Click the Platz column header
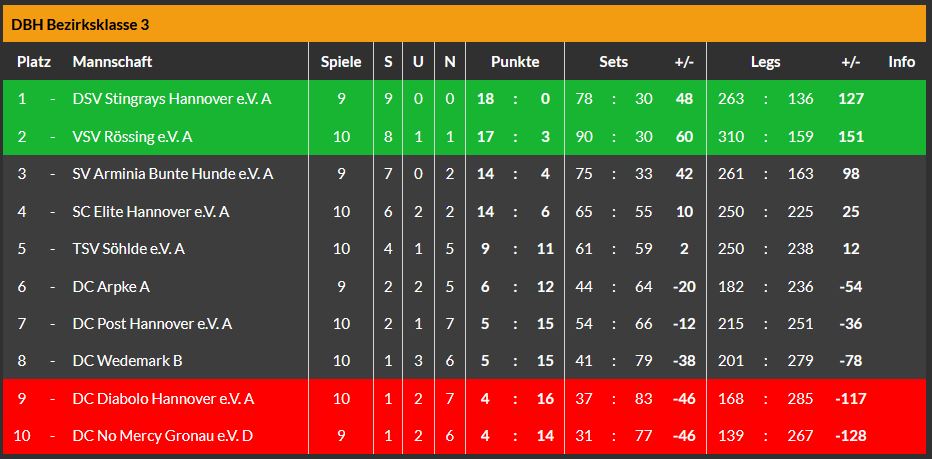Image resolution: width=932 pixels, height=459 pixels. [x=34, y=62]
